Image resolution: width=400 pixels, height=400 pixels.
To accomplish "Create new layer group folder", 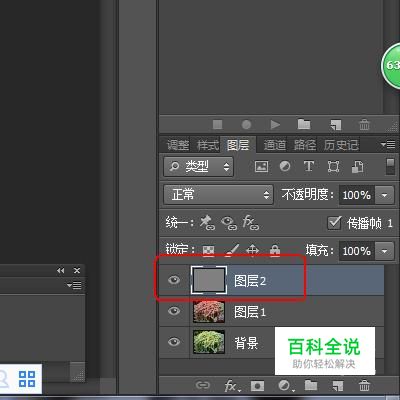I will pos(311,385).
